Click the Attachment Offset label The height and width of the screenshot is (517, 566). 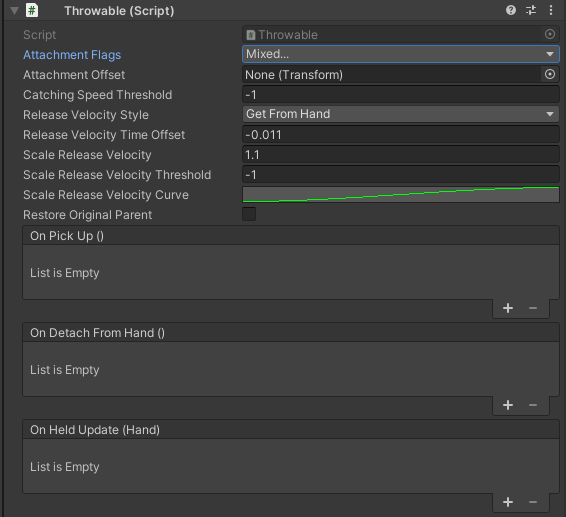point(74,75)
